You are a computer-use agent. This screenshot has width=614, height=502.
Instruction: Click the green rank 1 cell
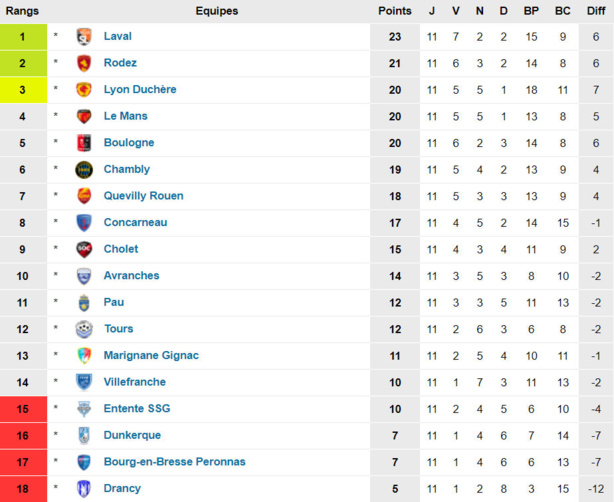click(23, 36)
